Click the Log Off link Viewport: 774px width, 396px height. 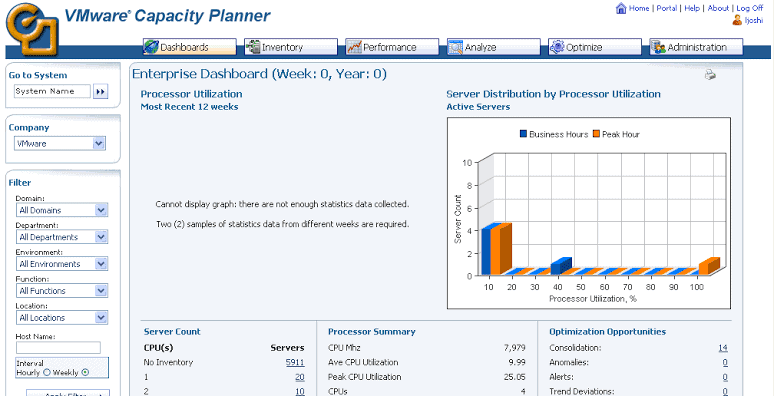point(750,8)
